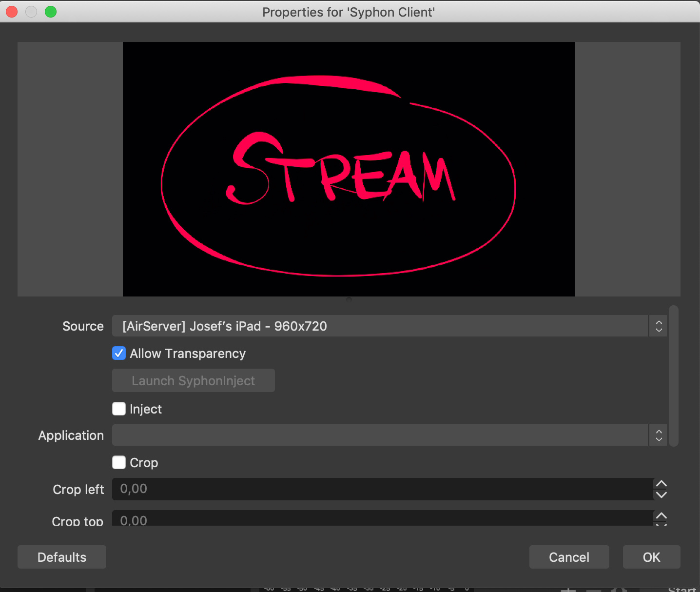Viewport: 700px width, 592px height.
Task: Click the gray minimize window button
Action: pos(31,12)
